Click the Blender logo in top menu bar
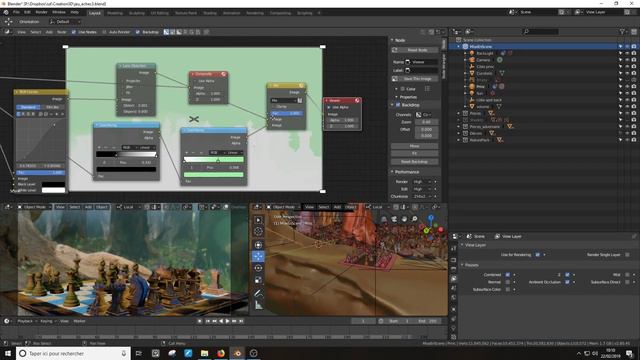This screenshot has height=360, width=640. (6, 12)
